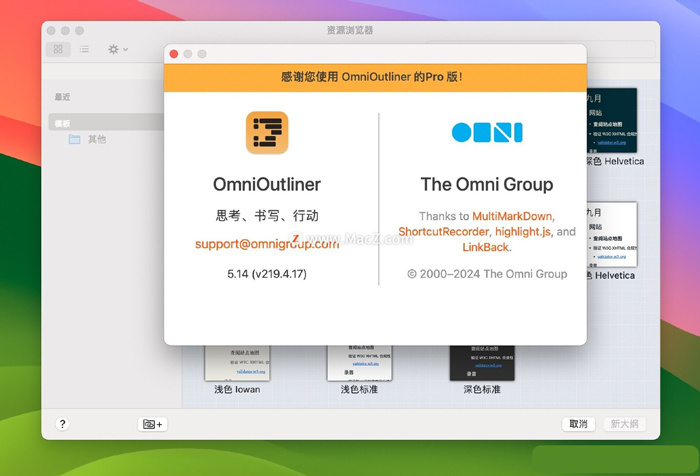Select 模板 in the sidebar
Screen dimensions: 700x476
[x=106, y=122]
